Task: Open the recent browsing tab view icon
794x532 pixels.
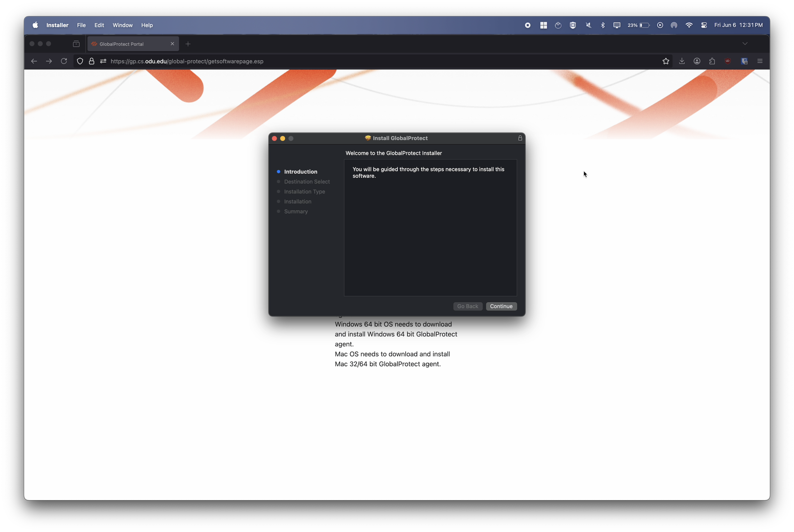Action: click(x=76, y=44)
